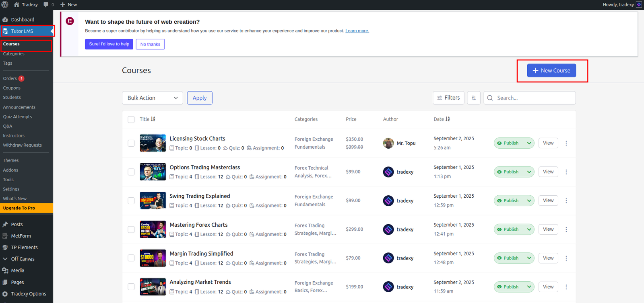Expand Publish status dropdown for Margin Trading Simplified

pos(529,258)
